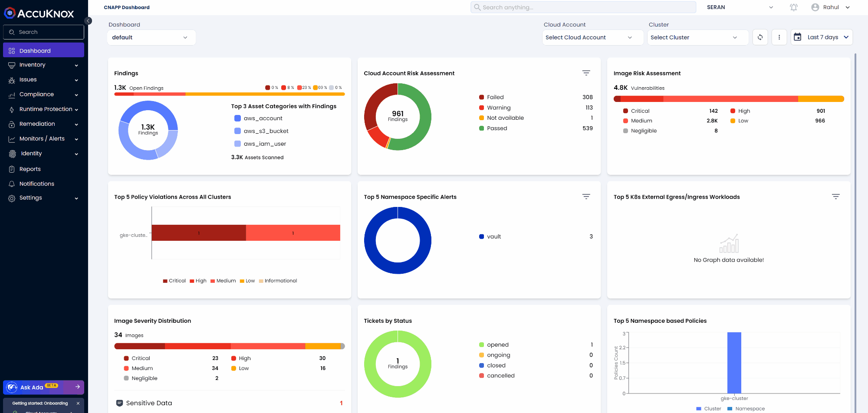
Task: Click the Search anything field
Action: coord(583,7)
